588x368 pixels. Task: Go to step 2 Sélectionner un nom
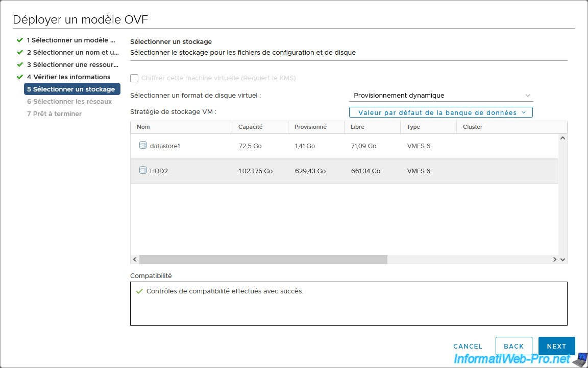72,52
